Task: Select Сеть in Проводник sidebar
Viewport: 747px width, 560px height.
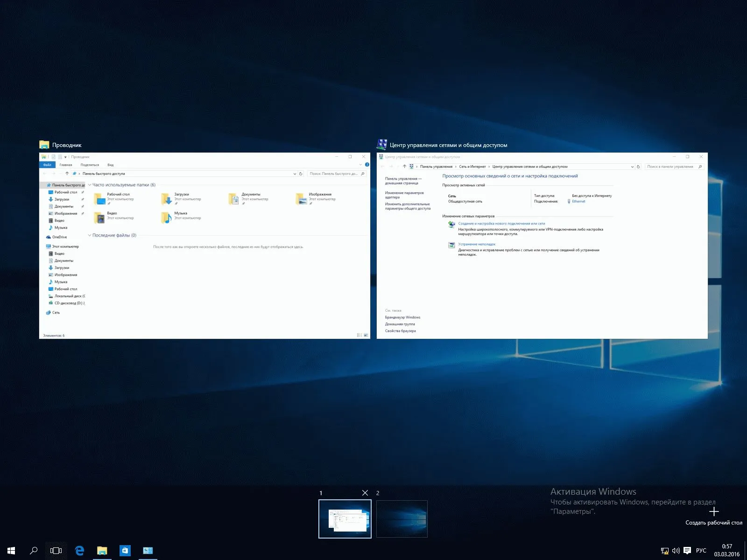Action: (53, 313)
